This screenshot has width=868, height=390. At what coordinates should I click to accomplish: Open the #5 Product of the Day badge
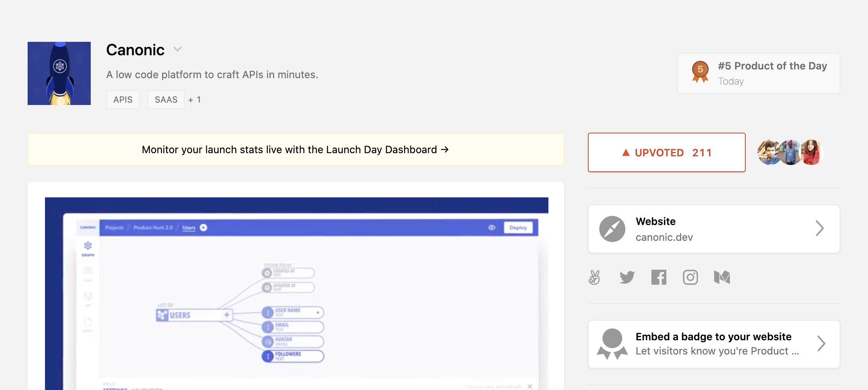point(759,73)
